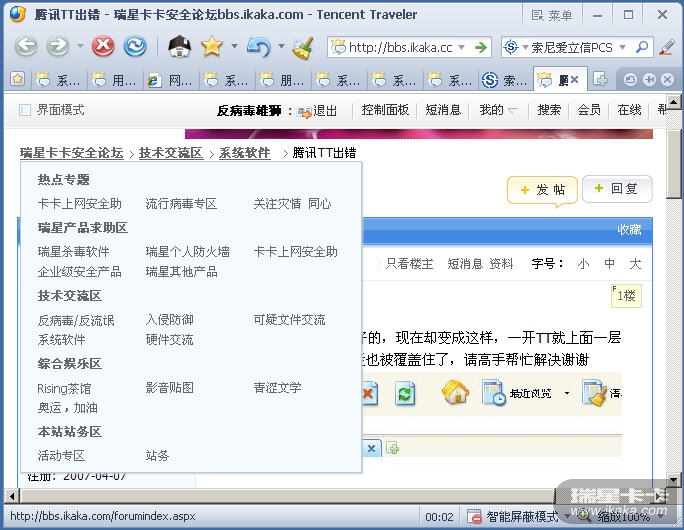
Task: Click the green go arrow beside address bar
Action: click(x=481, y=47)
